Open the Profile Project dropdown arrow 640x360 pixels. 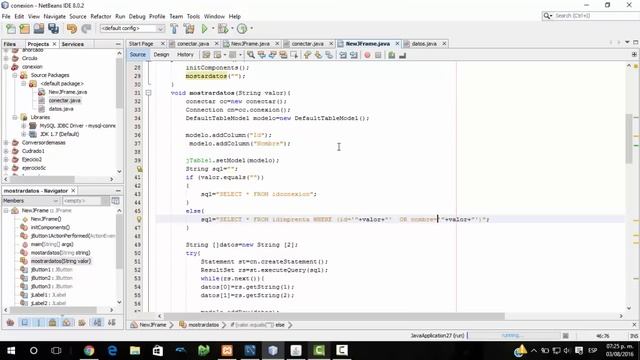[251, 29]
